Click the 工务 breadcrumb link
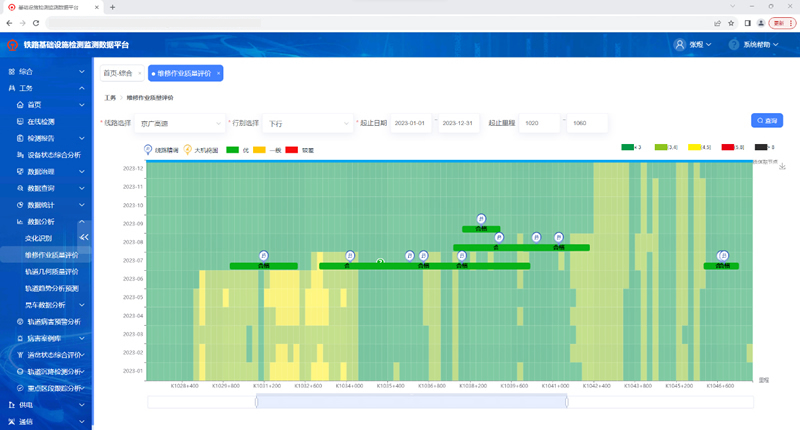 tap(110, 98)
